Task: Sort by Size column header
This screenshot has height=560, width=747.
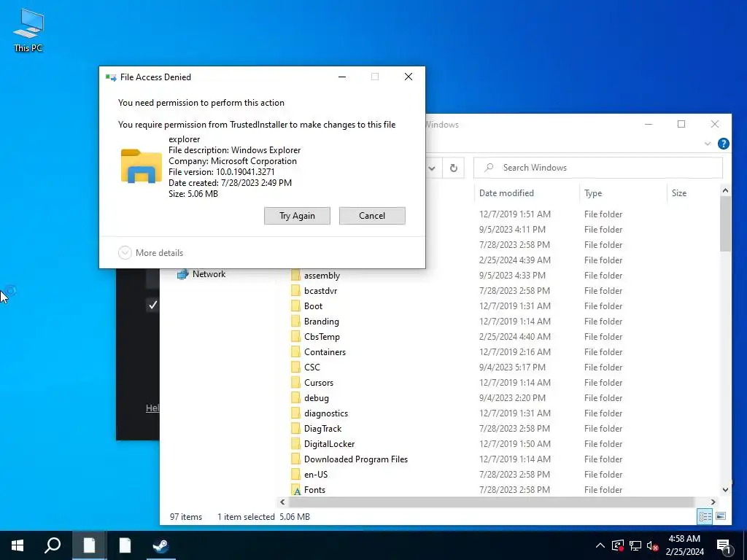Action: pos(679,192)
